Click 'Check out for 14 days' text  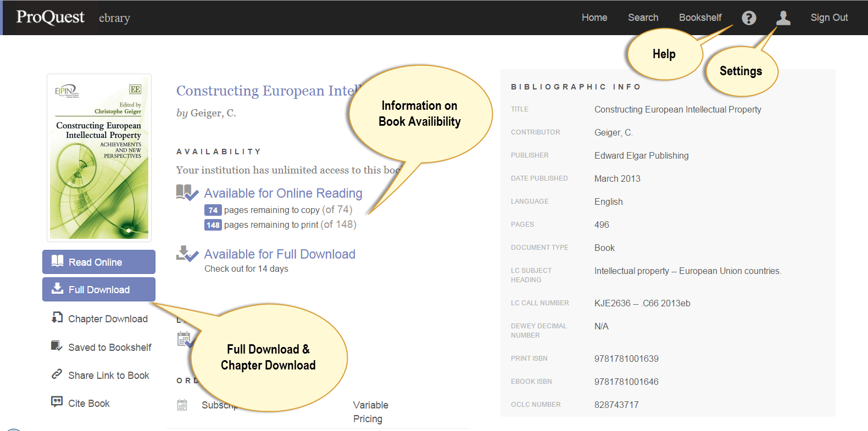tap(246, 269)
